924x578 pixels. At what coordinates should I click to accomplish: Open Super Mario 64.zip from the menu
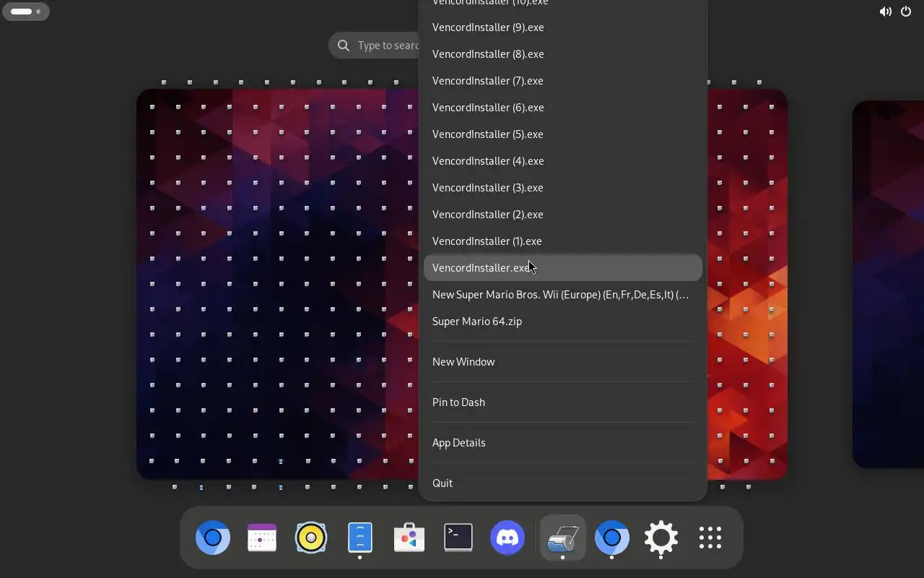pos(563,322)
